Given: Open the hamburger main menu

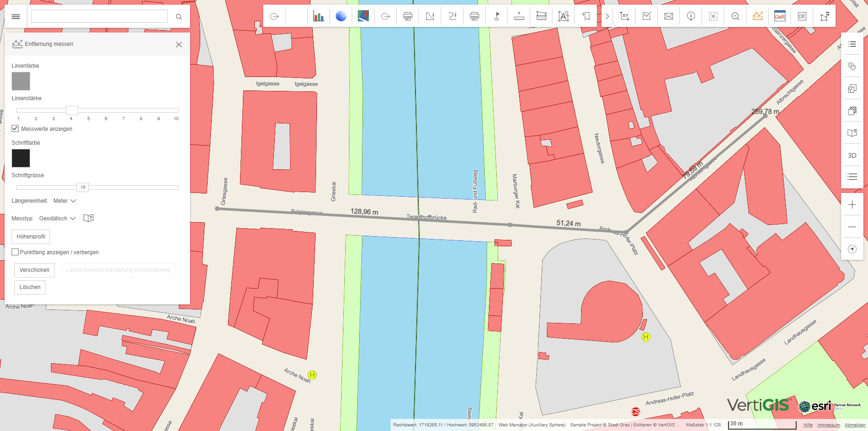Looking at the screenshot, I should point(15,16).
